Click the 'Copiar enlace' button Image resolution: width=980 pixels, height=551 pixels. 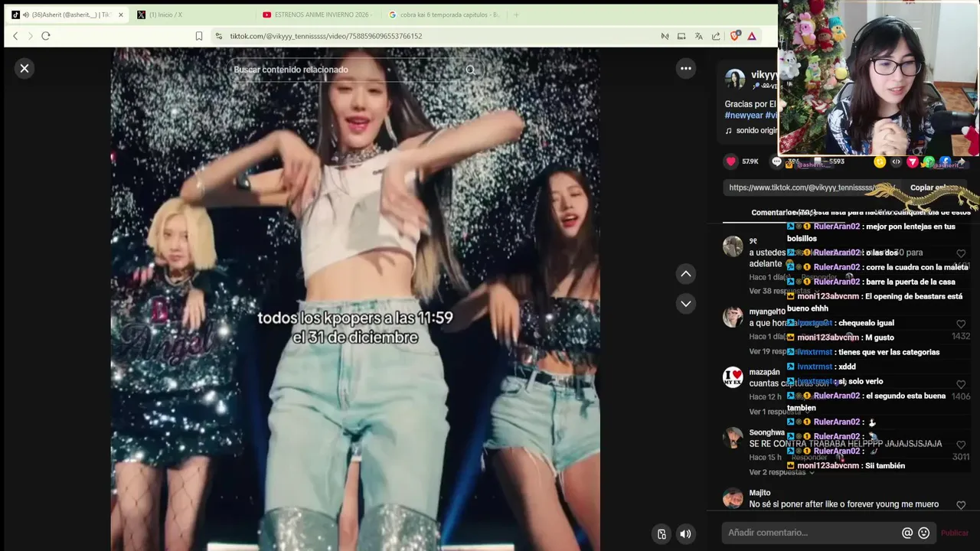[x=934, y=187]
